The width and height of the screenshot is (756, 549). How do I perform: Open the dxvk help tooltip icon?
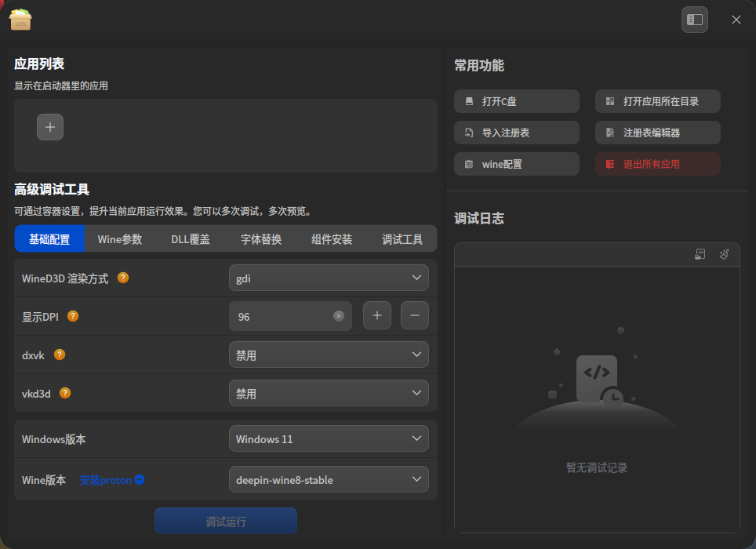click(60, 354)
